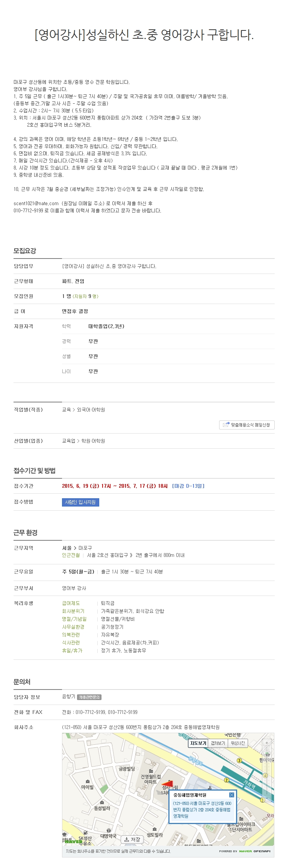Click the map zoom level slider
This screenshot has height=868, width=283.
(x=267, y=770)
